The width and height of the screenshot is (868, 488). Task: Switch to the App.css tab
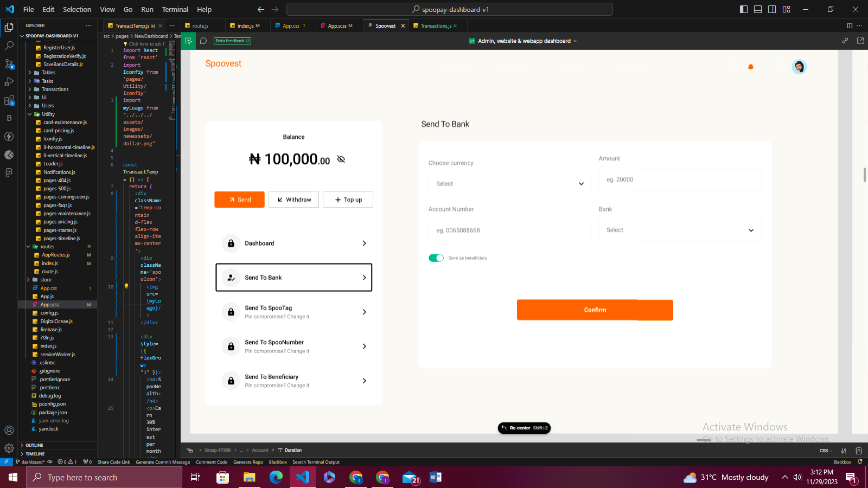(x=291, y=25)
